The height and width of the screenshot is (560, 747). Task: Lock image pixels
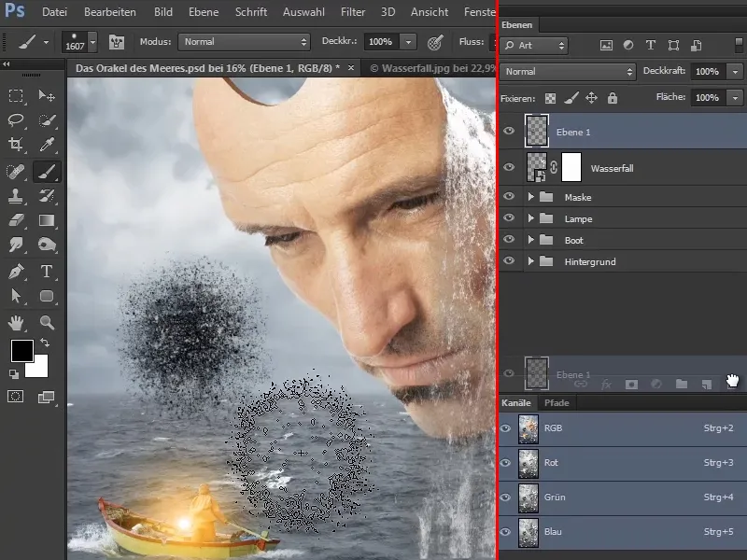pyautogui.click(x=571, y=98)
